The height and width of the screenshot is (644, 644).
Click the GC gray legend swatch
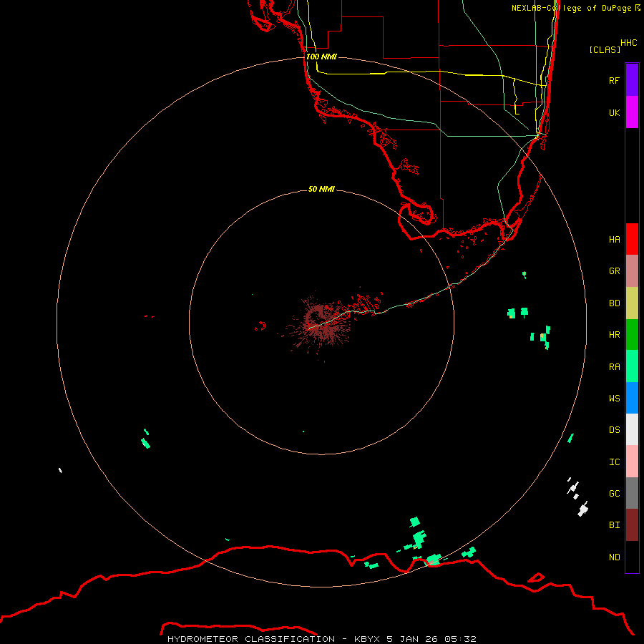(x=632, y=493)
